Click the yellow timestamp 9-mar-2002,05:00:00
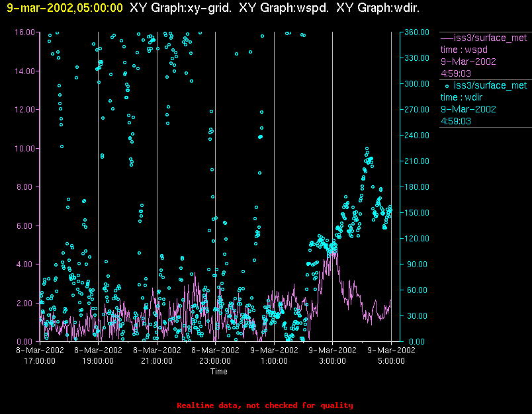This screenshot has height=414, width=532. tap(65, 8)
